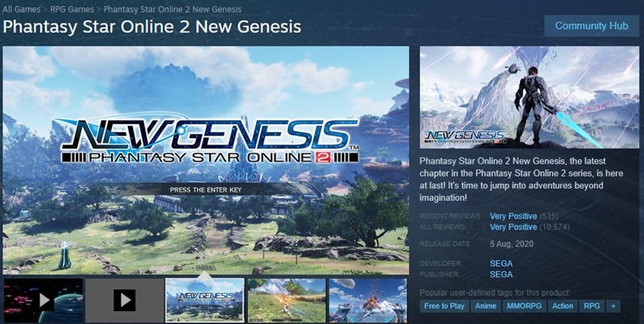Select the grassy field combat screenshot thumbnail
Screen dimensions: 644x324
pyautogui.click(x=287, y=301)
